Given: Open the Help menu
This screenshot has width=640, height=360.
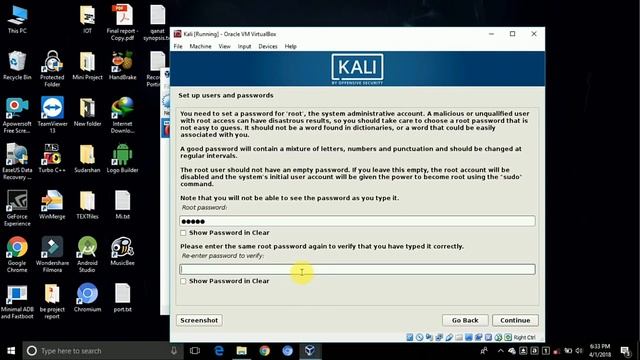Looking at the screenshot, I should (291, 47).
